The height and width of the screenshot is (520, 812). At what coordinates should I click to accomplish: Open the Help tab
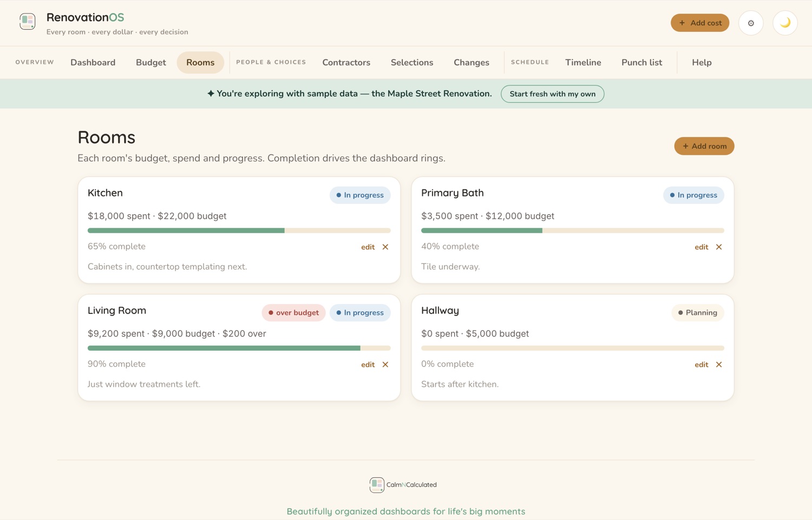click(x=702, y=62)
